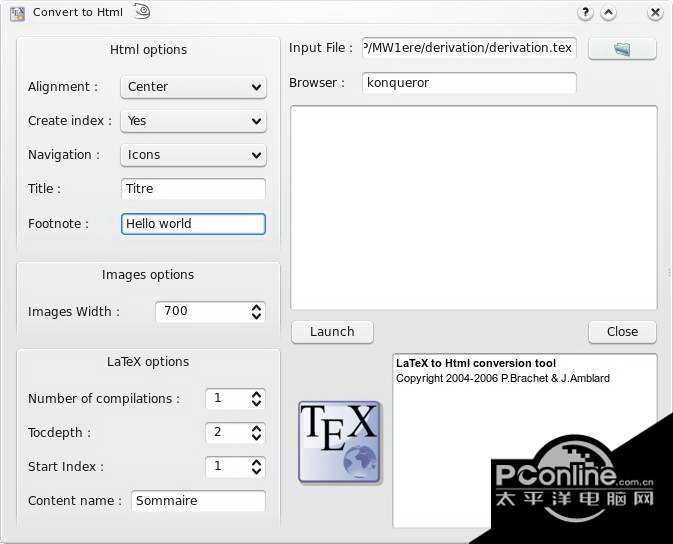The width and height of the screenshot is (673, 544).
Task: Decrease Images Width with down arrow
Action: coord(256,316)
